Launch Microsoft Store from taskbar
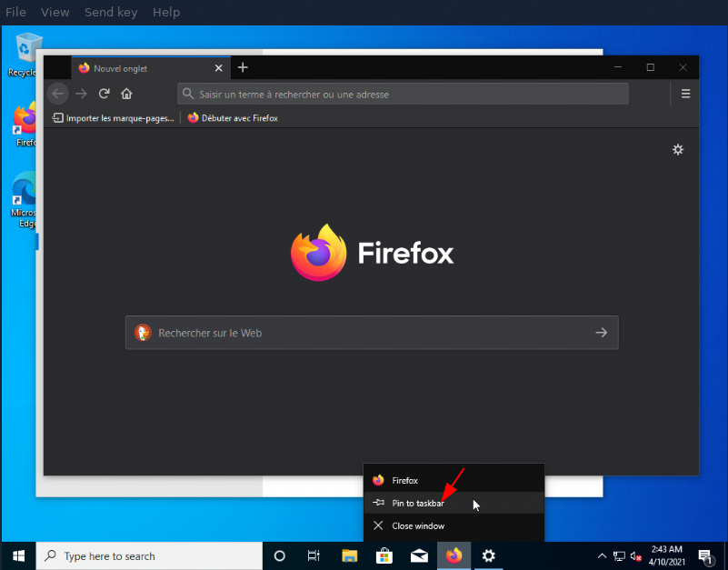This screenshot has height=570, width=728. point(384,555)
